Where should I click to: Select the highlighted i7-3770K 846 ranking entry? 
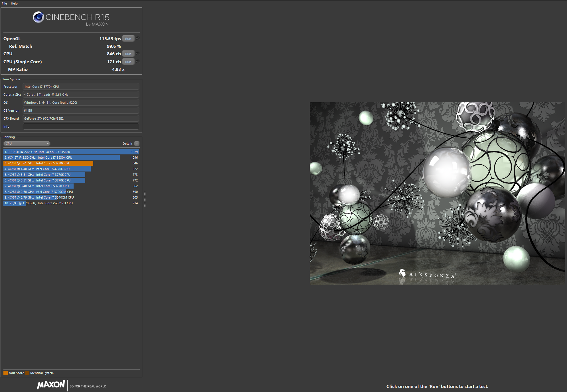coord(48,163)
